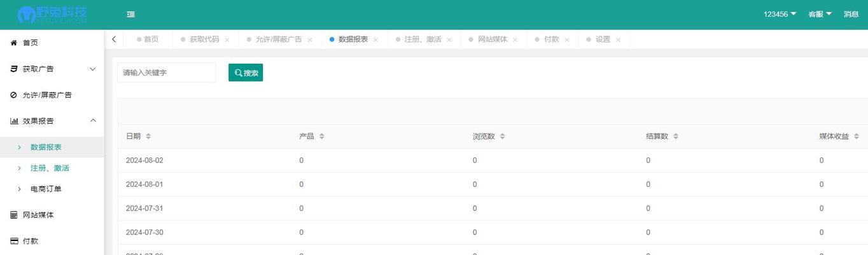This screenshot has height=255, width=868.
Task: Close the 付款 tab
Action: pyautogui.click(x=567, y=40)
